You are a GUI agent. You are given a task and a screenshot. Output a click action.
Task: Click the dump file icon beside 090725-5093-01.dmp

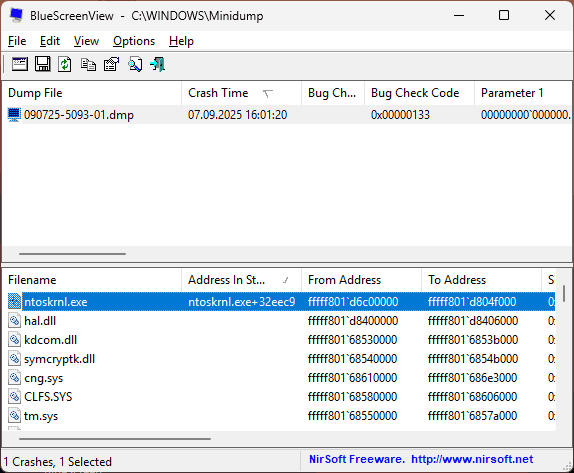pos(14,115)
